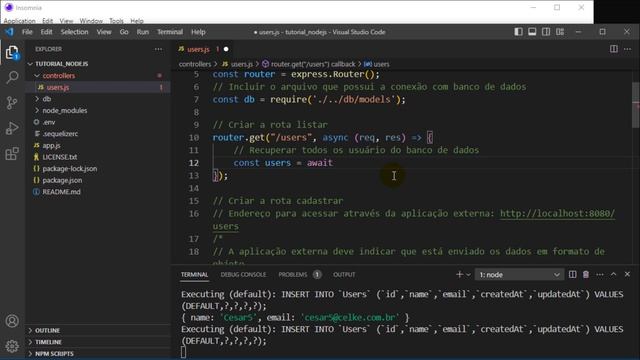Toggle bottom panel layout icon
This screenshot has height=360, width=640.
pyautogui.click(x=532, y=32)
